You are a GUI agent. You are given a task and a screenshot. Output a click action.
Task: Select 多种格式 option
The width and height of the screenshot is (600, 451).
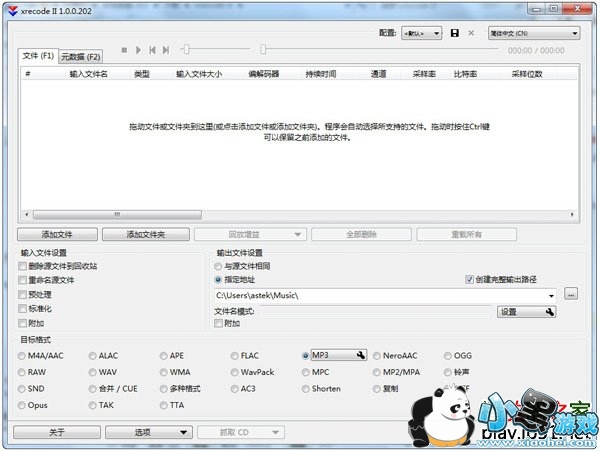(x=163, y=389)
